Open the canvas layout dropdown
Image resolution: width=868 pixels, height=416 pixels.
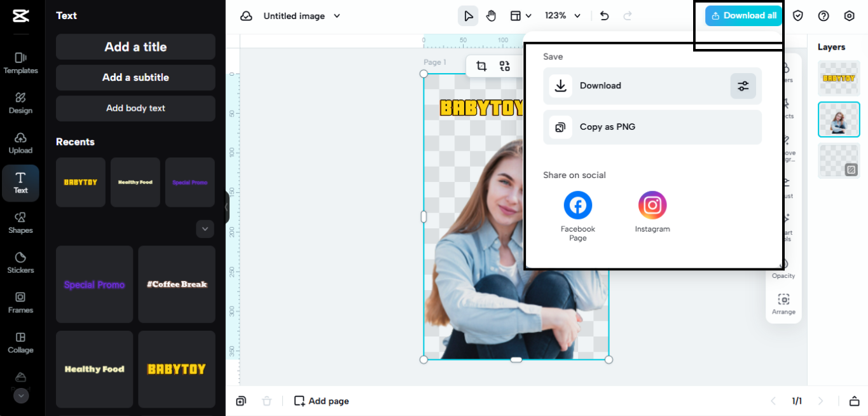(521, 16)
